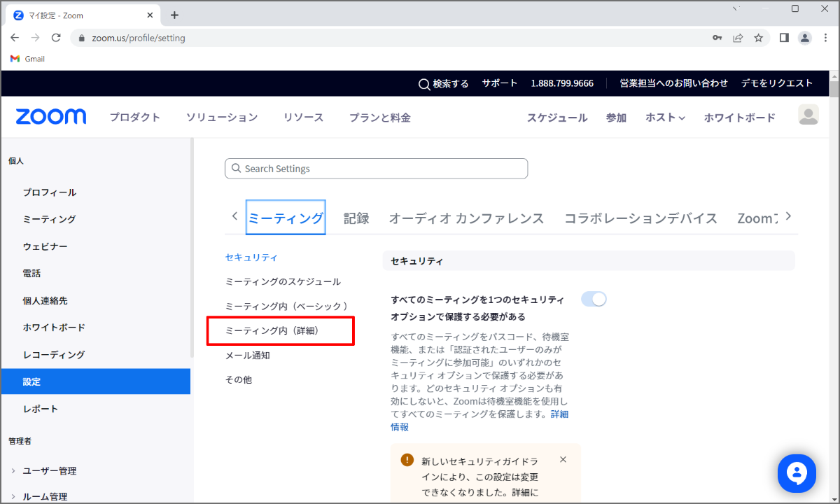This screenshot has width=840, height=504.
Task: Open the password key icon
Action: [717, 38]
